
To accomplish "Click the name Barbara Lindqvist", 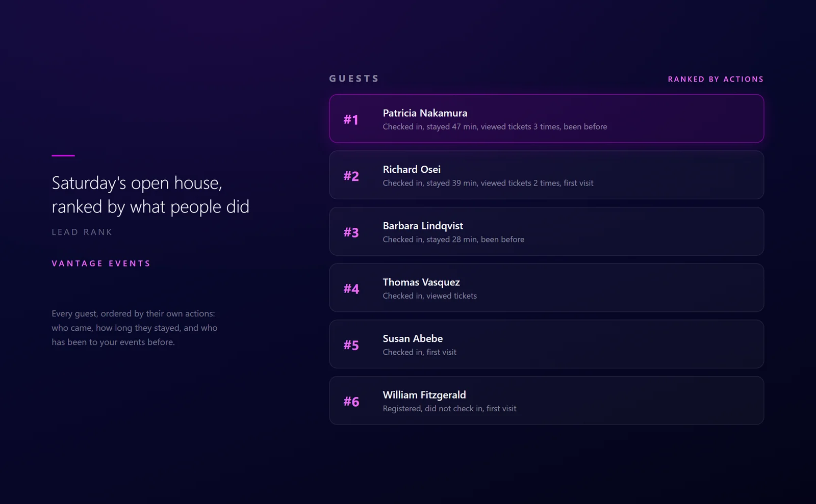I will [x=423, y=226].
